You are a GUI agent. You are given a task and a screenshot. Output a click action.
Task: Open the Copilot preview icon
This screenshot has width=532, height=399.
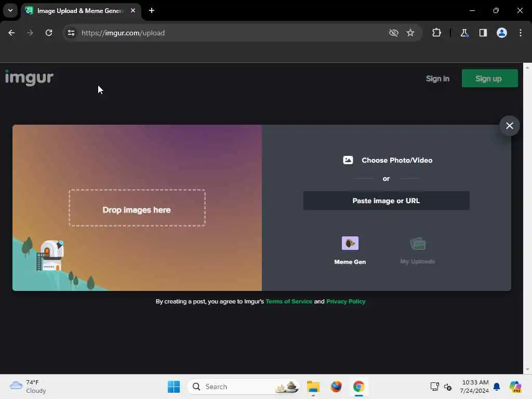516,387
